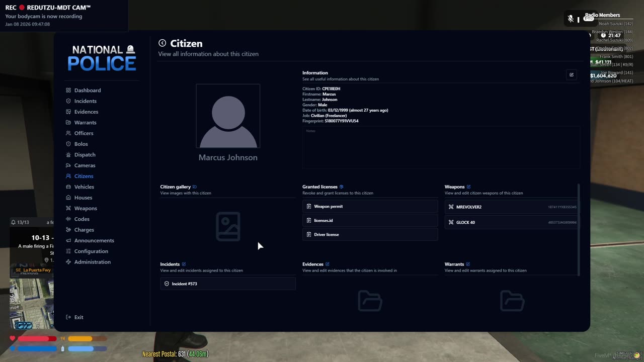
Task: Click the edit icon next to Incidents heading
Action: pyautogui.click(x=184, y=264)
